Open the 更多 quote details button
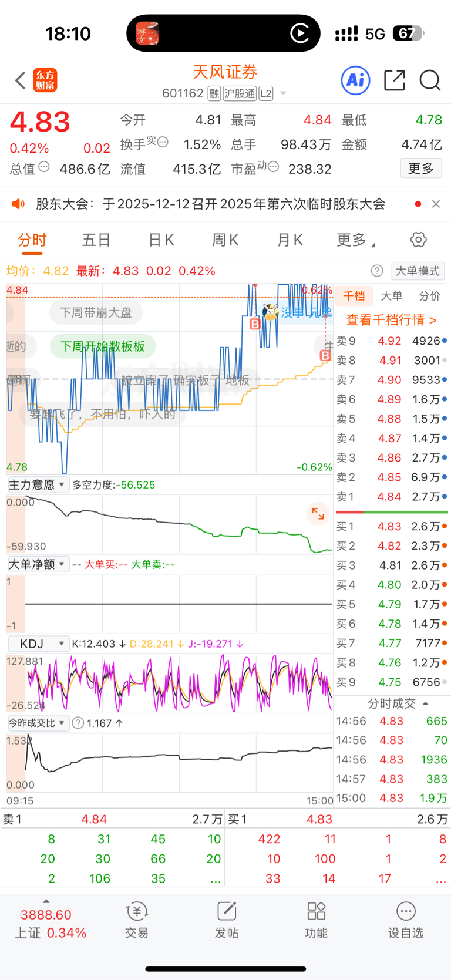This screenshot has width=451, height=980. point(421,169)
